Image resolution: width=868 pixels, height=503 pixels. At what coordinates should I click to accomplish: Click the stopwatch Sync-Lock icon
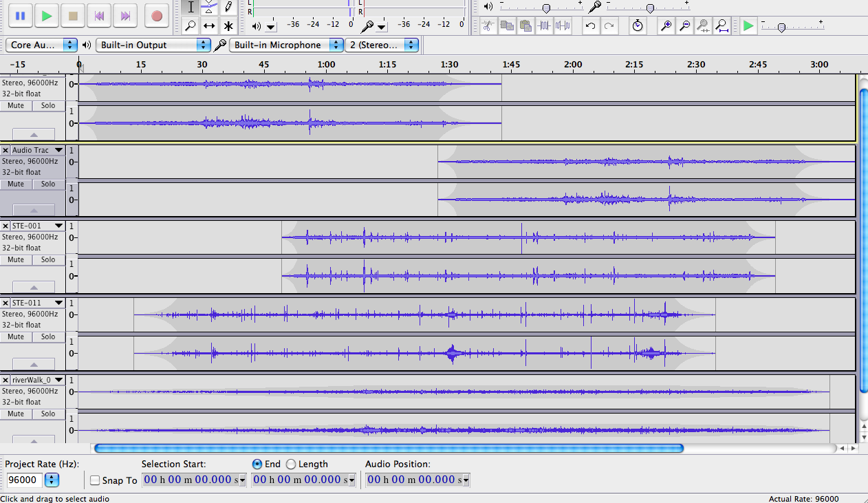click(638, 26)
